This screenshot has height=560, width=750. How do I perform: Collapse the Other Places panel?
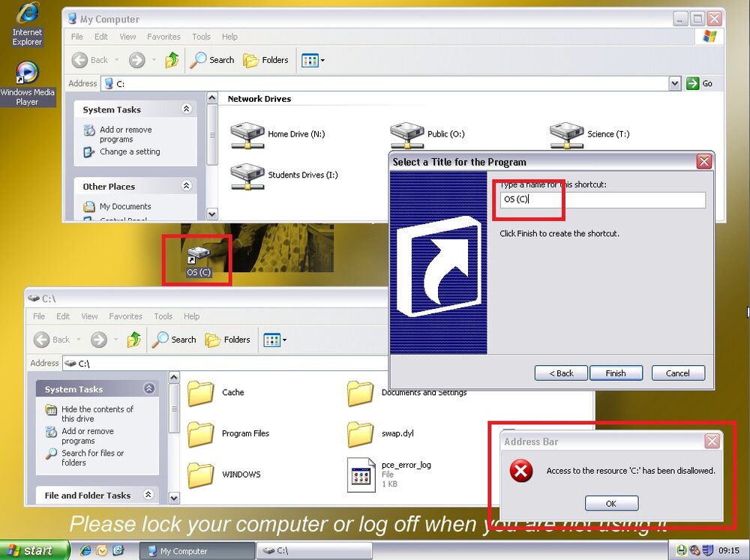[x=187, y=186]
